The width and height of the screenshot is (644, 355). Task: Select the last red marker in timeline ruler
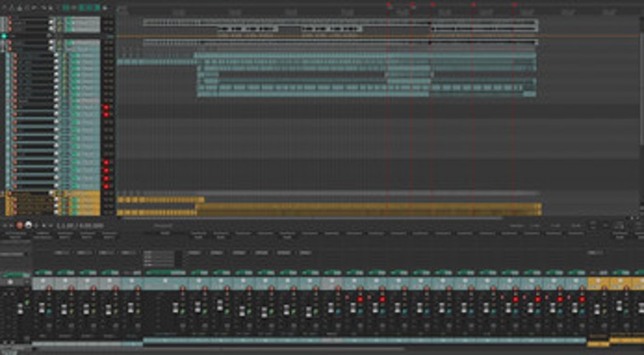coord(515,4)
